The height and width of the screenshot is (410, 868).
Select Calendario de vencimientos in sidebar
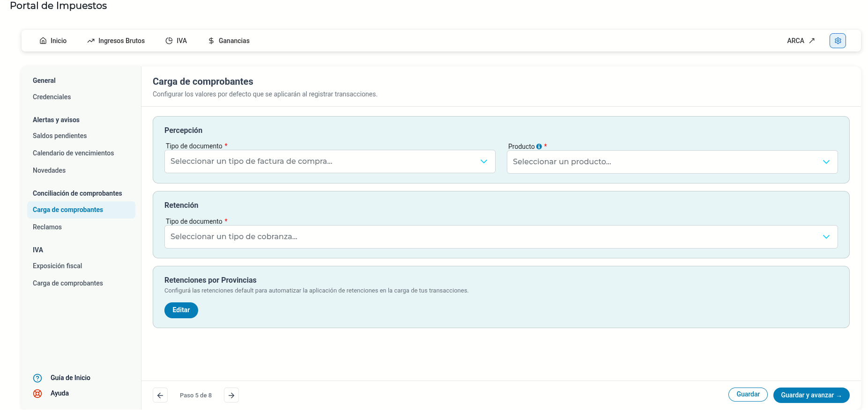click(x=74, y=153)
